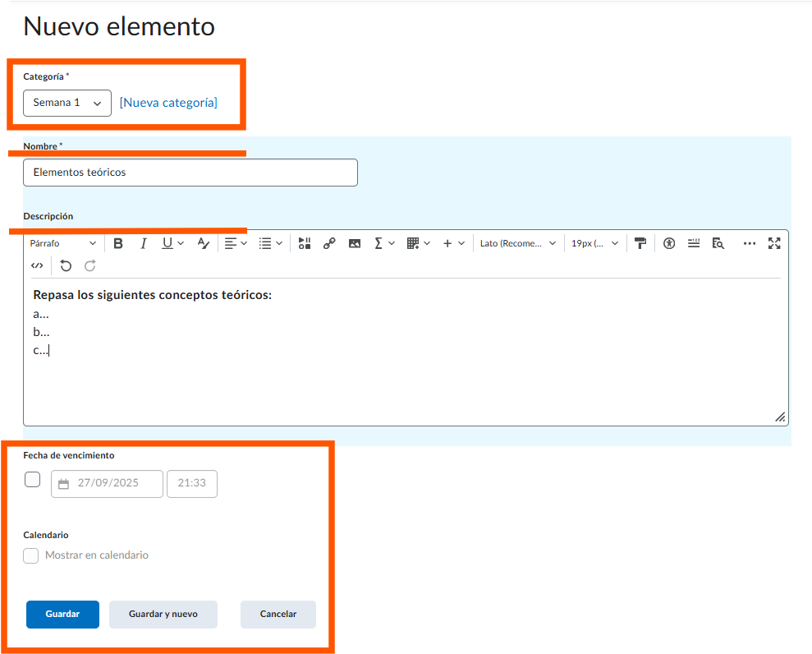
Task: Click the Guardar button
Action: point(62,615)
